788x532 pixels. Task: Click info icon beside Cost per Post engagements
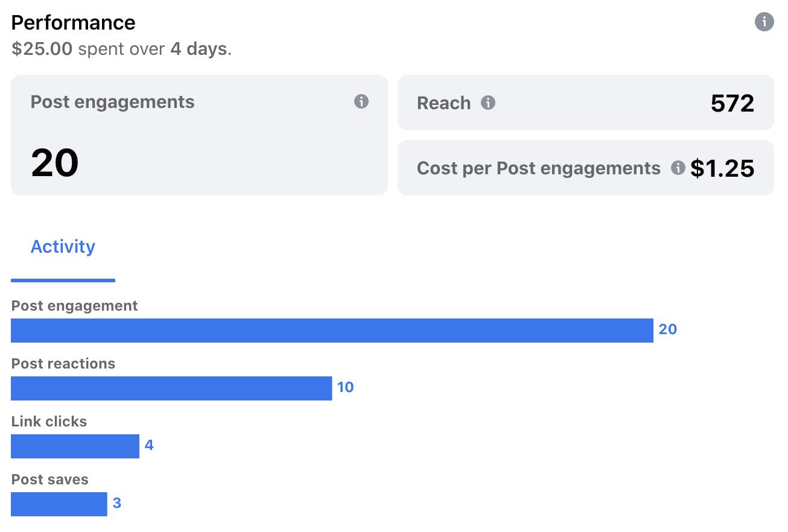[x=678, y=168]
